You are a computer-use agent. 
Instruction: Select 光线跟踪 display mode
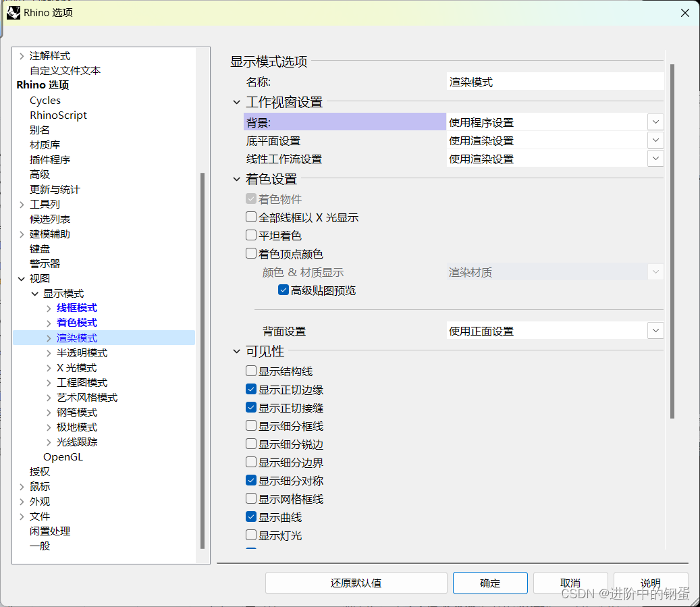pyautogui.click(x=77, y=442)
